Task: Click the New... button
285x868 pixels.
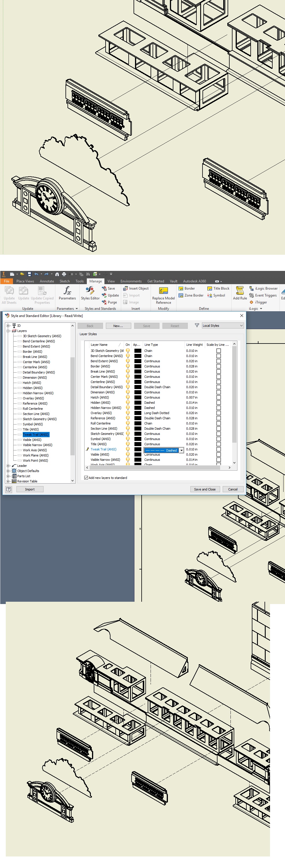Action: click(x=118, y=326)
